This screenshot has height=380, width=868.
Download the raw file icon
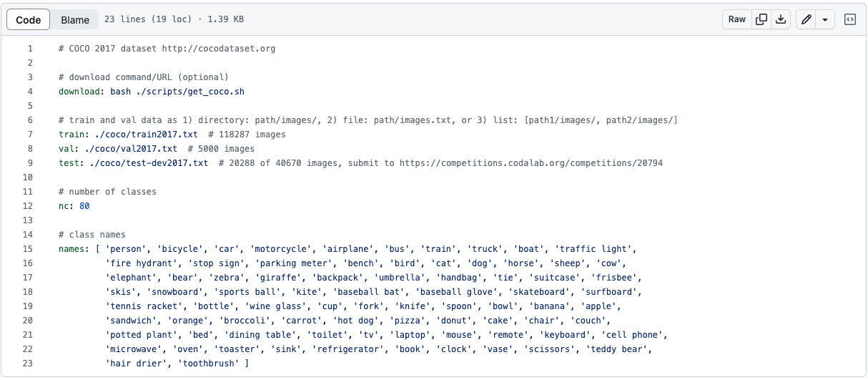781,19
